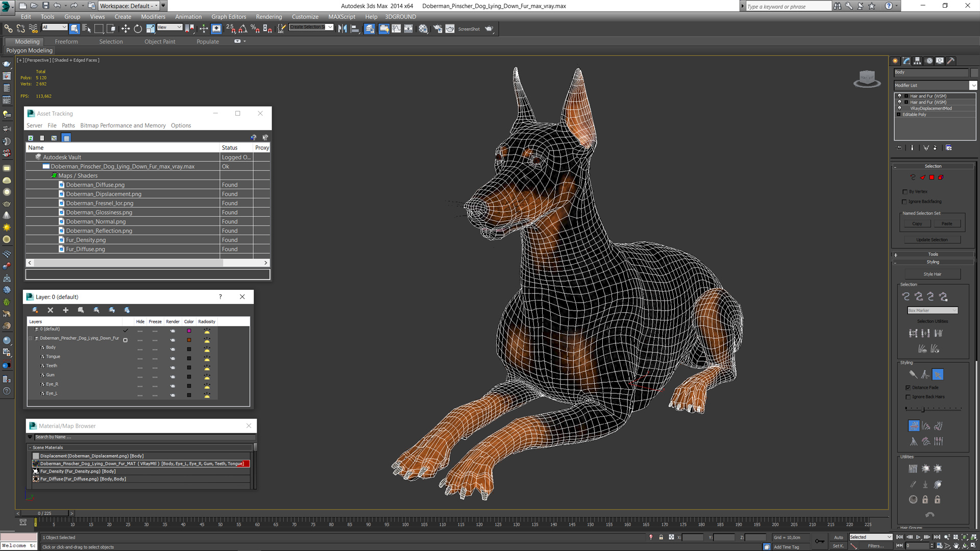
Task: Expand Editable Poly in modifier stack
Action: tap(899, 114)
